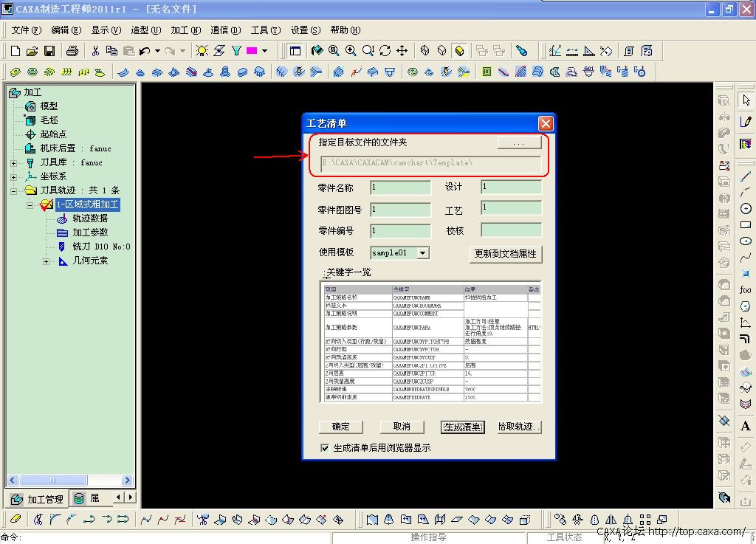Expand the 几何元素 tree node
The width and height of the screenshot is (756, 544).
pyautogui.click(x=47, y=261)
